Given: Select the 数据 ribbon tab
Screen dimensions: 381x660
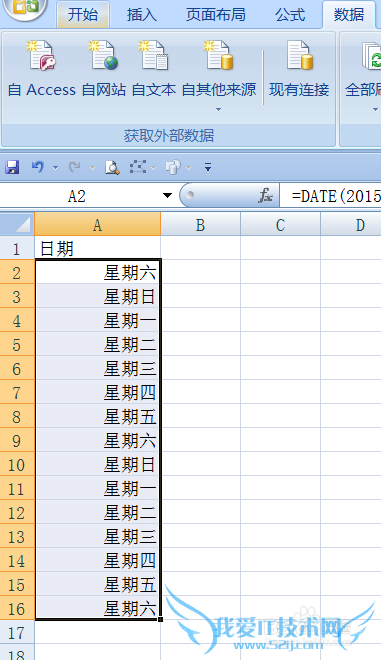Looking at the screenshot, I should 349,15.
